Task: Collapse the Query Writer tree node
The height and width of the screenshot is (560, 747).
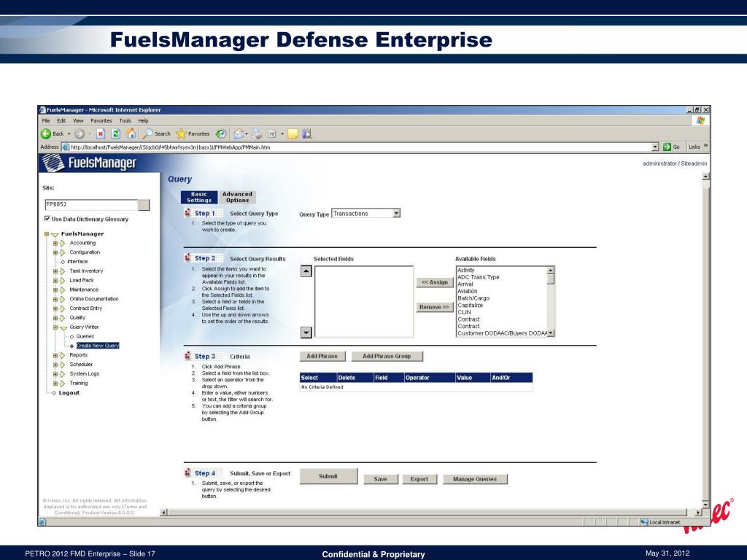Action: (x=55, y=327)
